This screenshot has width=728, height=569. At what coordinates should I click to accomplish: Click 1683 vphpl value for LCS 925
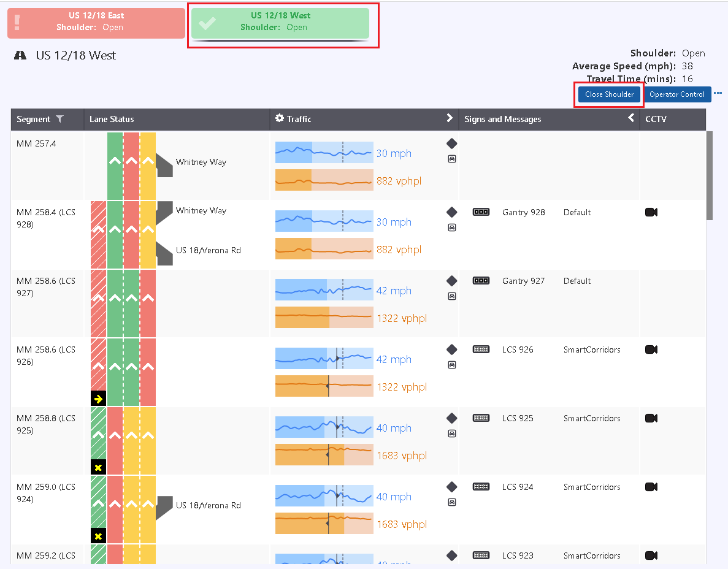402,456
